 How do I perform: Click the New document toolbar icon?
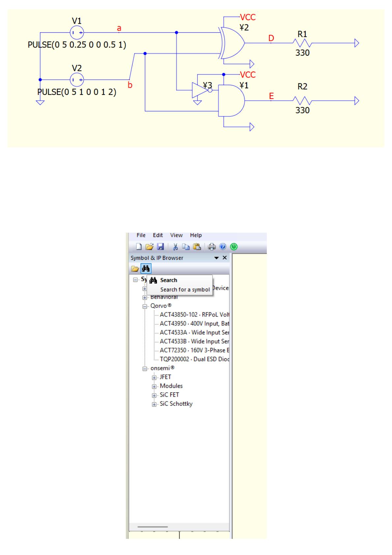tap(139, 247)
